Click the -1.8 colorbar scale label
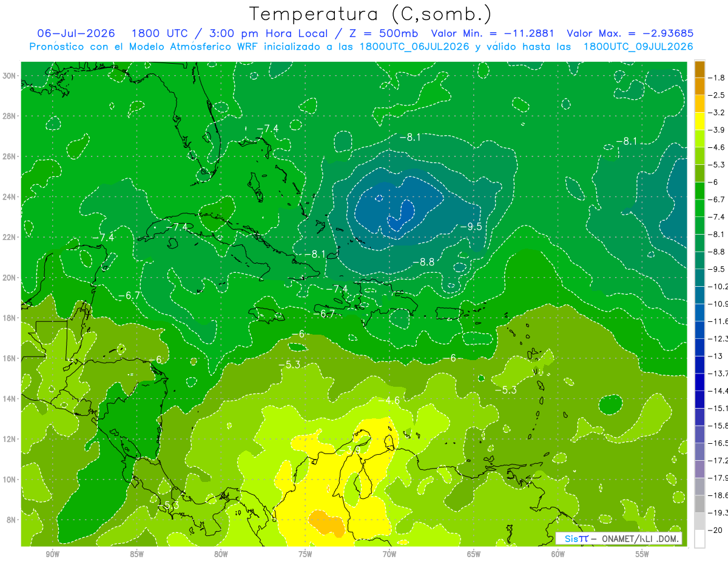Image resolution: width=728 pixels, height=562 pixels. (x=716, y=78)
